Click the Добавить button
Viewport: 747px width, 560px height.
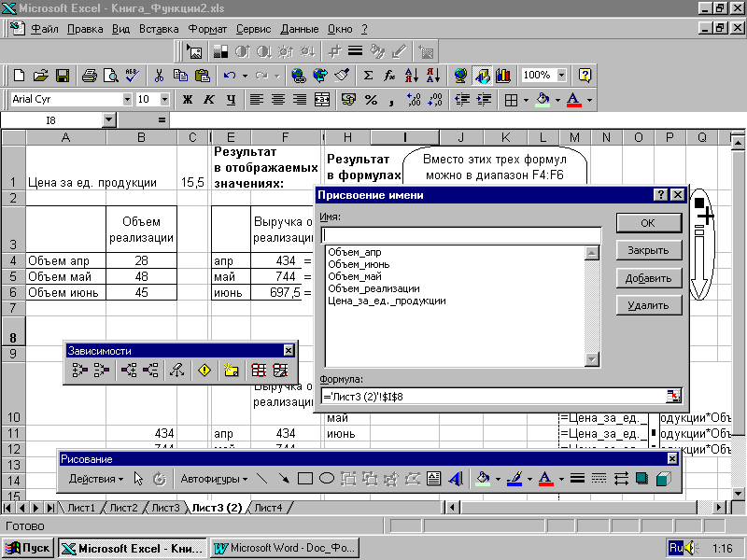(648, 278)
